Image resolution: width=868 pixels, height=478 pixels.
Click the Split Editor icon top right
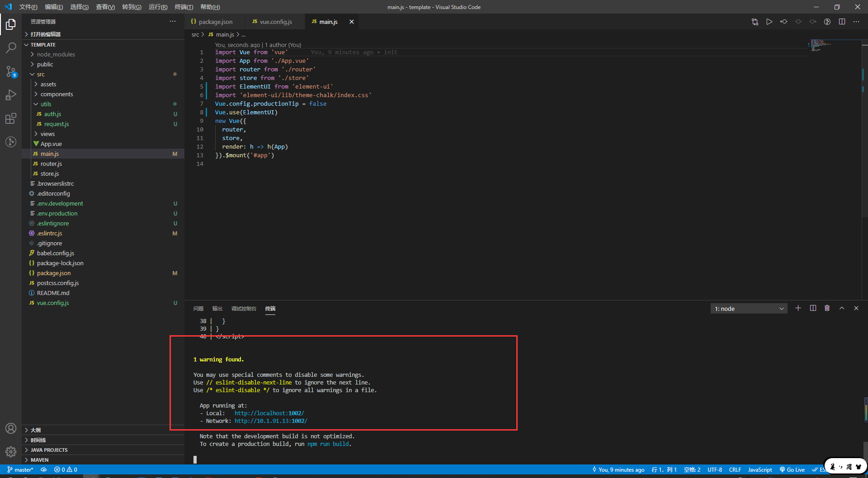click(842, 21)
